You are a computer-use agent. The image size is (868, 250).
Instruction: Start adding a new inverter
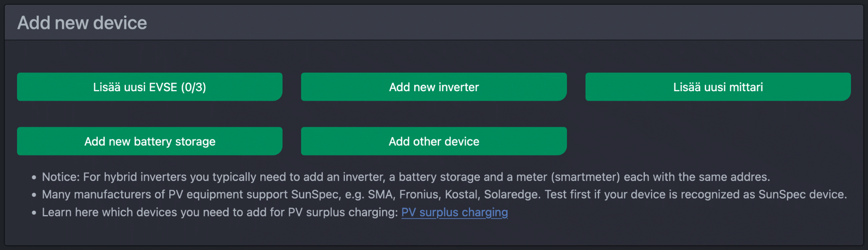click(x=434, y=87)
